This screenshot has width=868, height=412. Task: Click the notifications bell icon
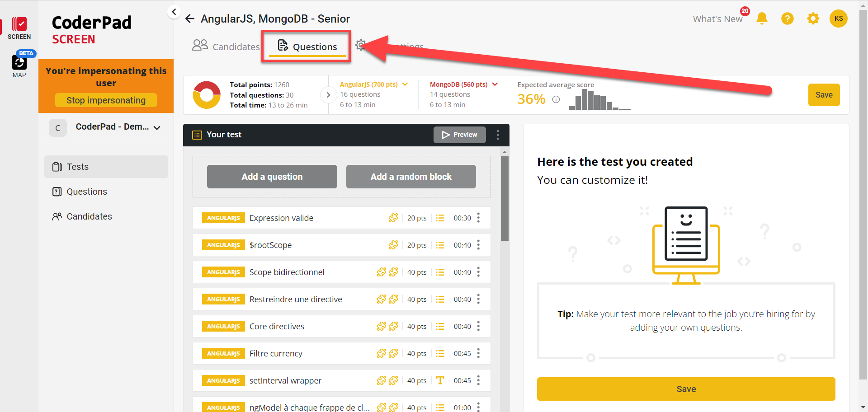762,19
